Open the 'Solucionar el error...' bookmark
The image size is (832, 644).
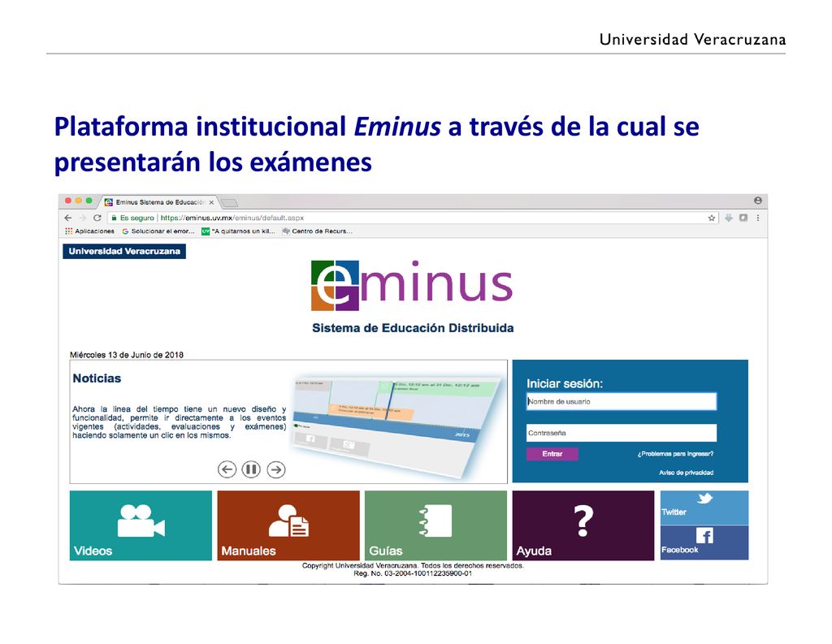[158, 231]
